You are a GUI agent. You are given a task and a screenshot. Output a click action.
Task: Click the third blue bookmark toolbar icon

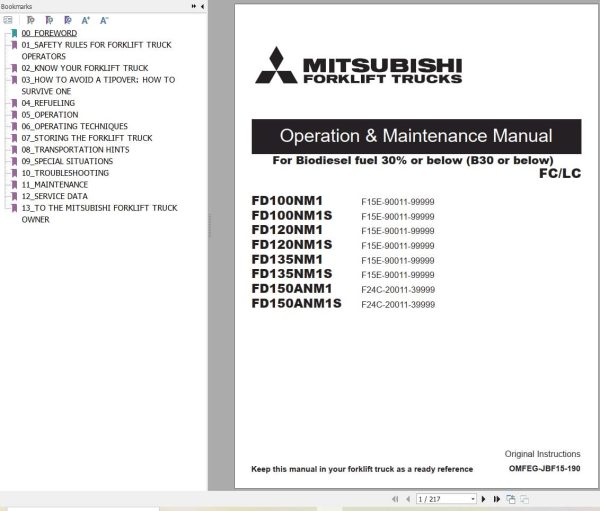coord(68,20)
